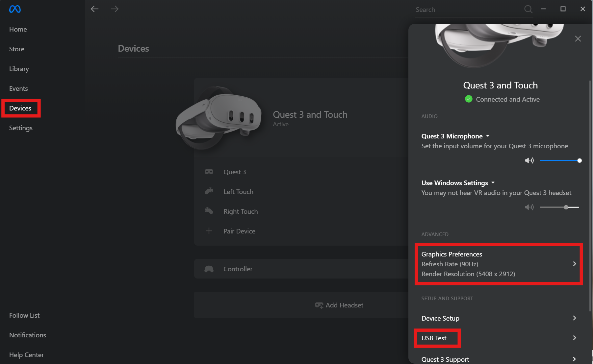The height and width of the screenshot is (364, 593).
Task: Open Settings in the sidebar
Action: tap(21, 128)
